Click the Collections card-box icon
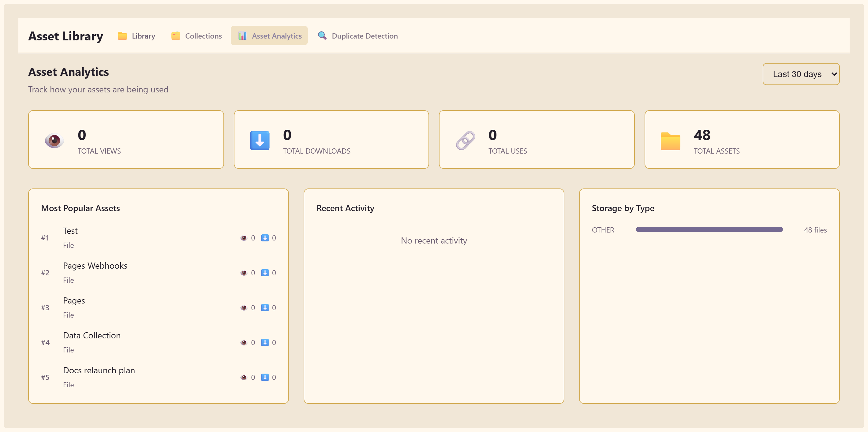The height and width of the screenshot is (432, 868). pos(176,36)
